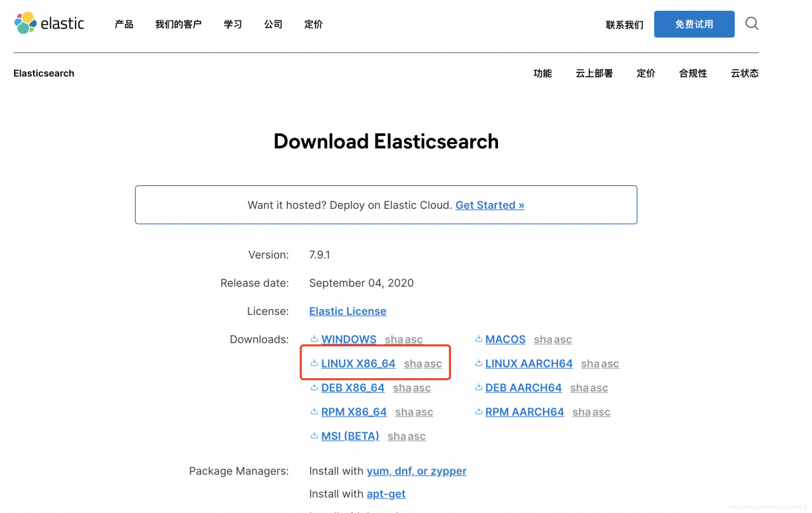Screen dimensions: 812x513
Task: Open the 学习 menu
Action: pos(233,24)
